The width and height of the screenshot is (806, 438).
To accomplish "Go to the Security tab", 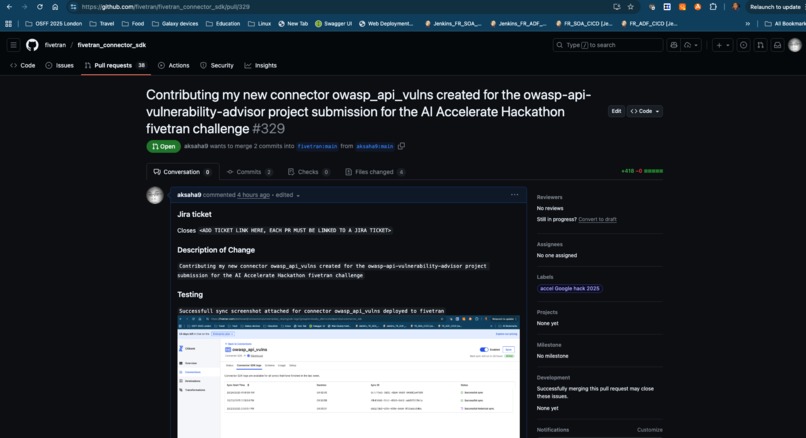I will click(x=217, y=65).
